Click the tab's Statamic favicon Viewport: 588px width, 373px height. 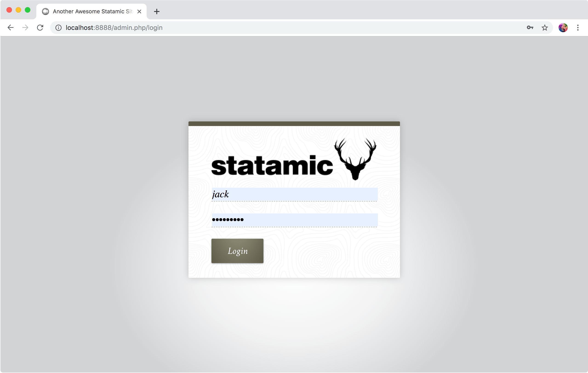(x=46, y=11)
